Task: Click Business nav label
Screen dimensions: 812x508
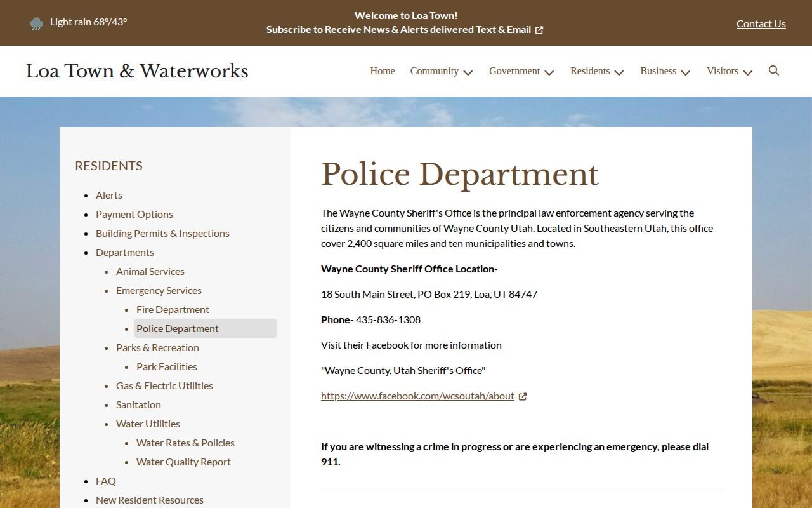Action: (658, 71)
